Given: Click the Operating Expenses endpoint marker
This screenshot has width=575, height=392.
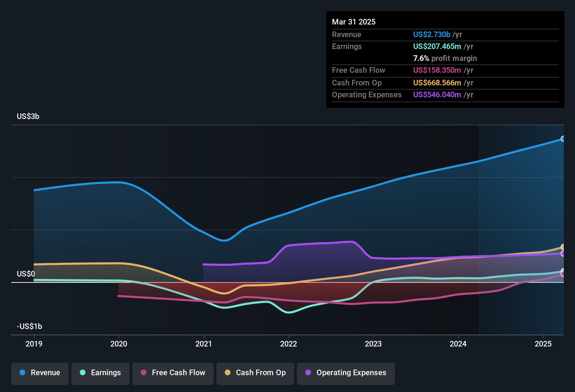Looking at the screenshot, I should [x=563, y=254].
